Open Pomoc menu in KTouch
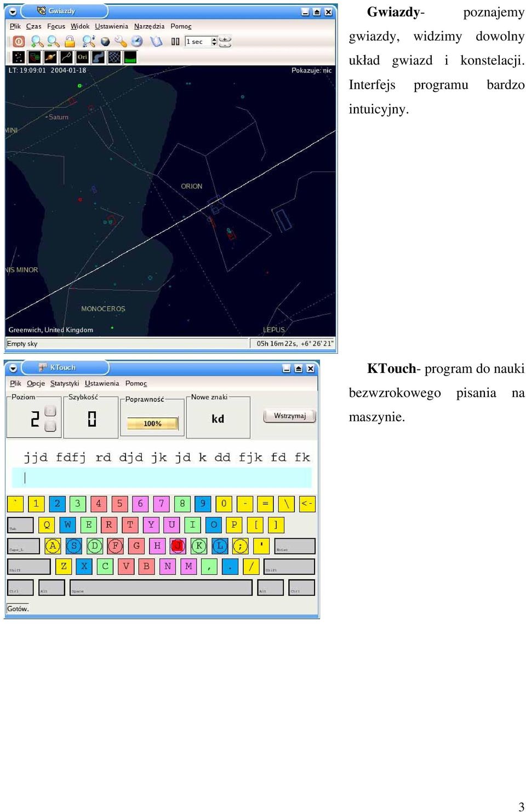 click(x=136, y=383)
